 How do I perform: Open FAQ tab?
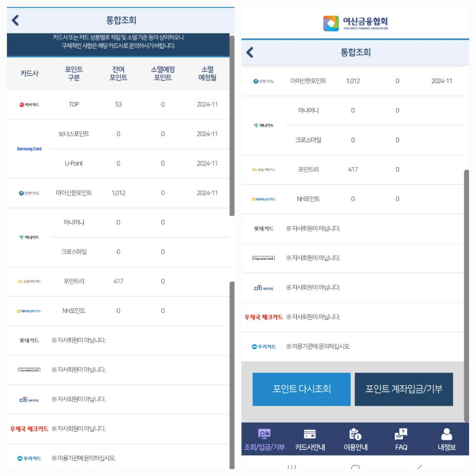(401, 439)
